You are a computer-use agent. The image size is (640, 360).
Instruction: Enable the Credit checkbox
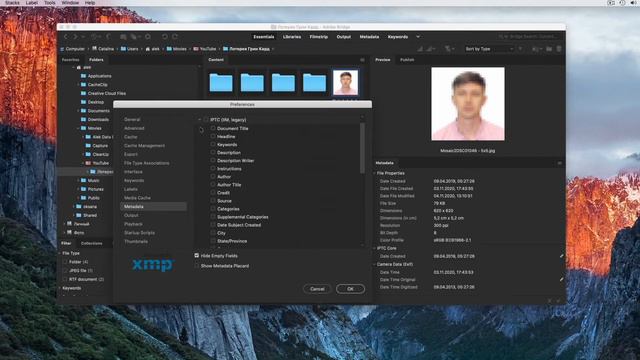point(213,193)
